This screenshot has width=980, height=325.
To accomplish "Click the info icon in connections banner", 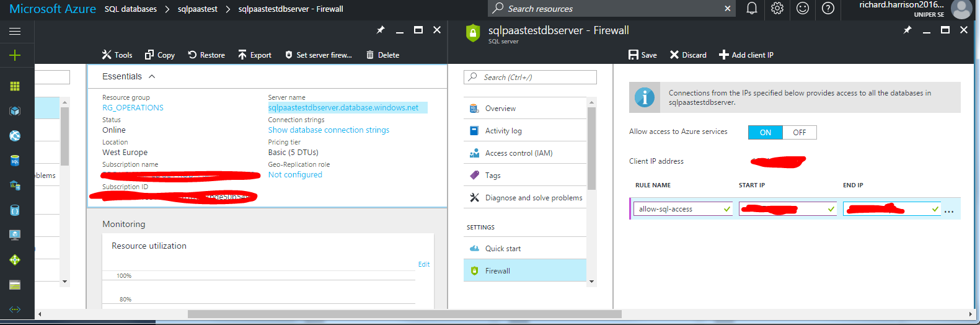I will (645, 97).
